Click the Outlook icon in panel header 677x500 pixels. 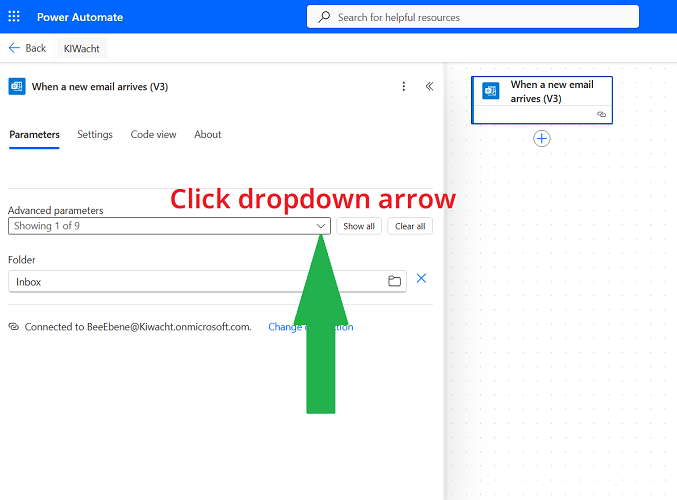(x=17, y=87)
